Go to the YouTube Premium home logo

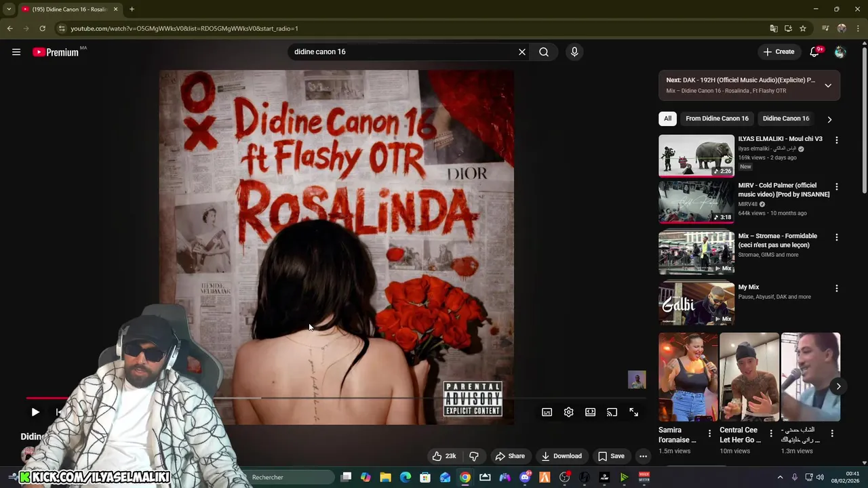point(56,52)
